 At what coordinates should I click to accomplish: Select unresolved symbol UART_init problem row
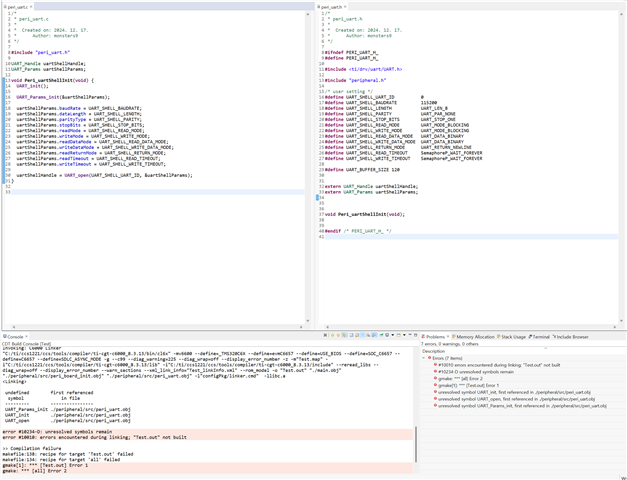tap(514, 392)
